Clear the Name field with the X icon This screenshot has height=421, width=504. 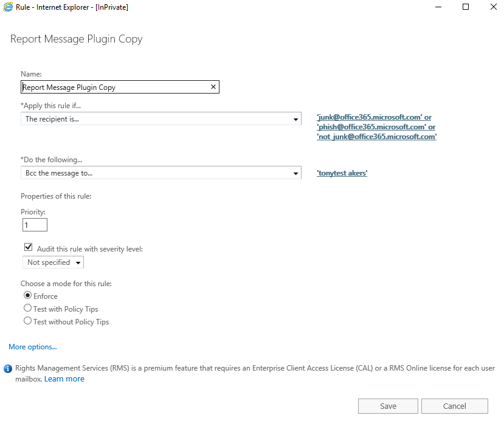tap(213, 87)
